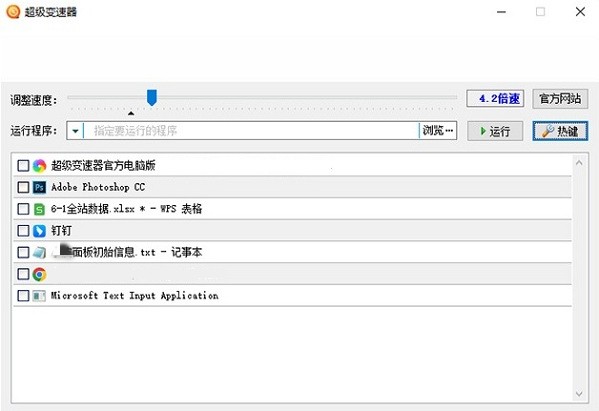Select the 6-1全站数据.xlsx * - WPS 表格 text
The image size is (599, 411).
pos(126,209)
